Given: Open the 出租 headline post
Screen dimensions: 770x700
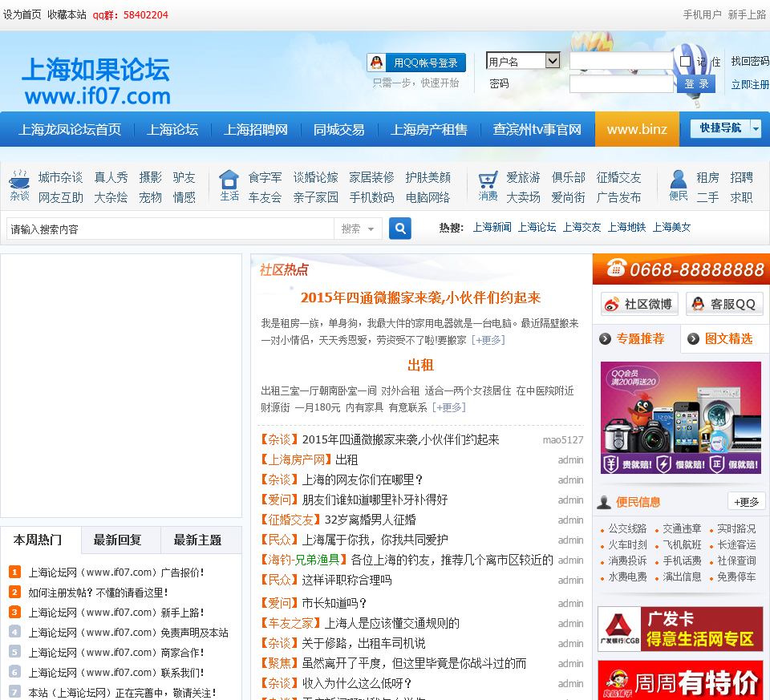Looking at the screenshot, I should click(421, 365).
